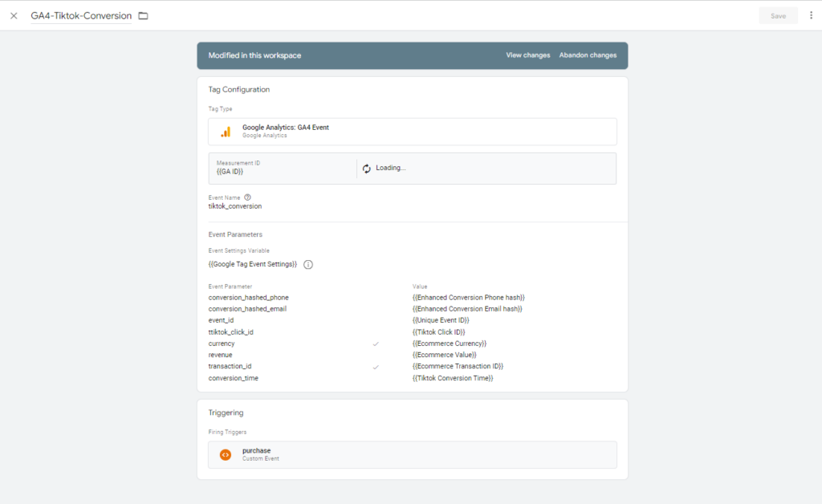Click View changes link
This screenshot has height=504, width=822.
[527, 56]
